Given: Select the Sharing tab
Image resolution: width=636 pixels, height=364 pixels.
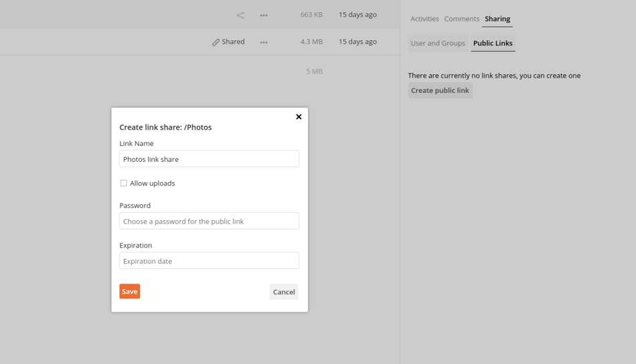Looking at the screenshot, I should pos(497,19).
